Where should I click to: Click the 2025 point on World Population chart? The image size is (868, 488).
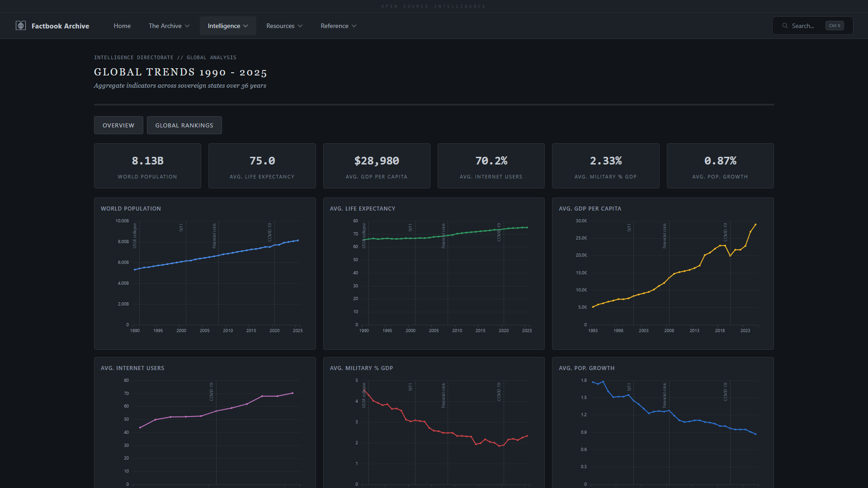[297, 240]
